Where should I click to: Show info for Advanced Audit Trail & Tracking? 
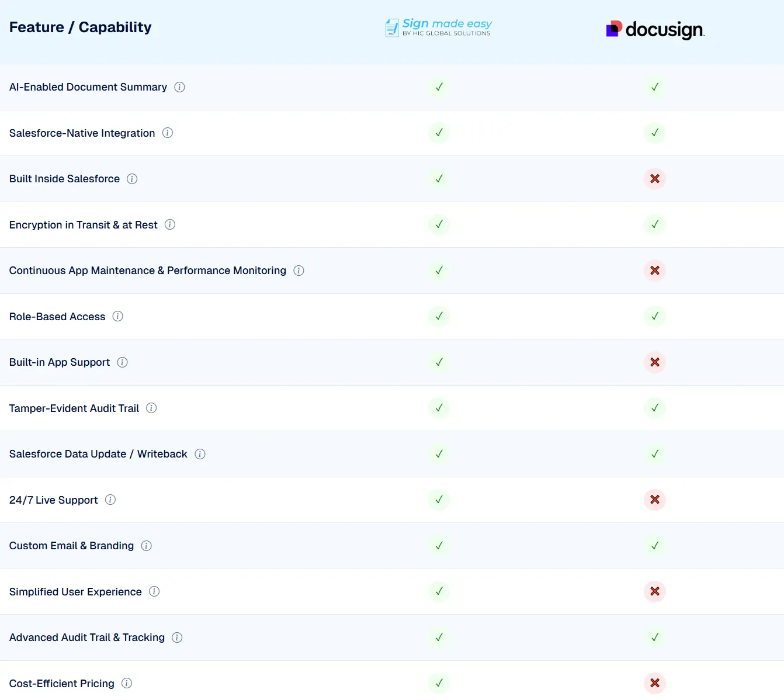click(x=177, y=637)
